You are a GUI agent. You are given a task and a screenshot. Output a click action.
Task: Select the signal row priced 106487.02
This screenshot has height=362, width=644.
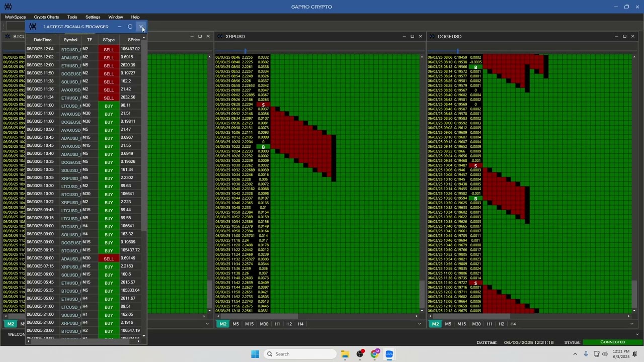click(84, 49)
